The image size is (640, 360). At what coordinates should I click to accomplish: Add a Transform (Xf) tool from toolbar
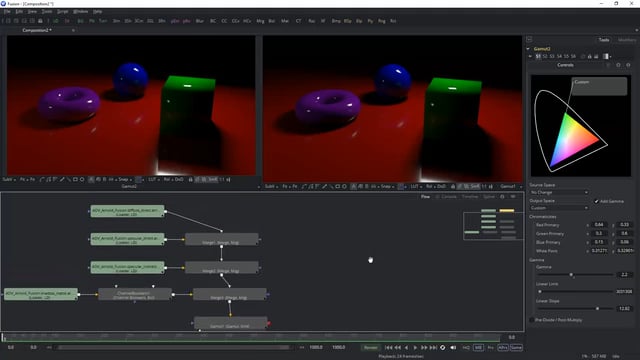(323, 21)
